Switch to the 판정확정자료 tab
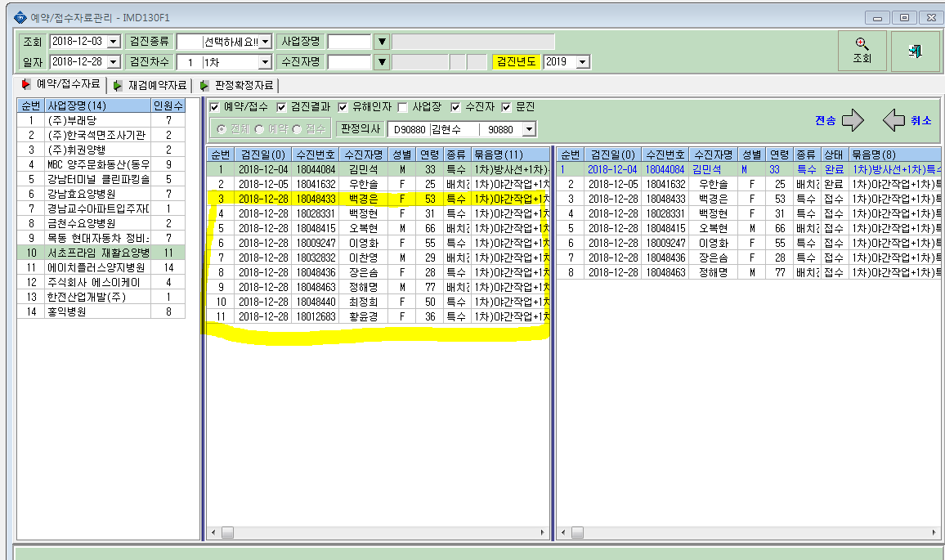 (x=238, y=86)
